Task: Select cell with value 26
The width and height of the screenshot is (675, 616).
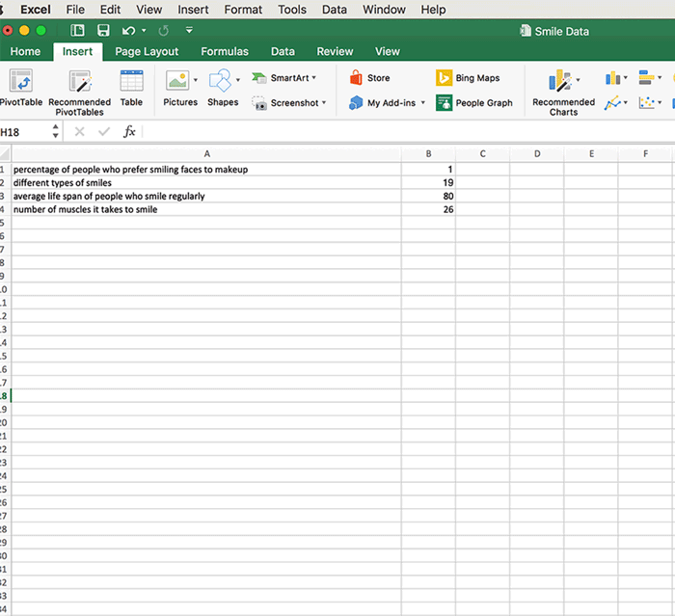Action: click(x=428, y=209)
